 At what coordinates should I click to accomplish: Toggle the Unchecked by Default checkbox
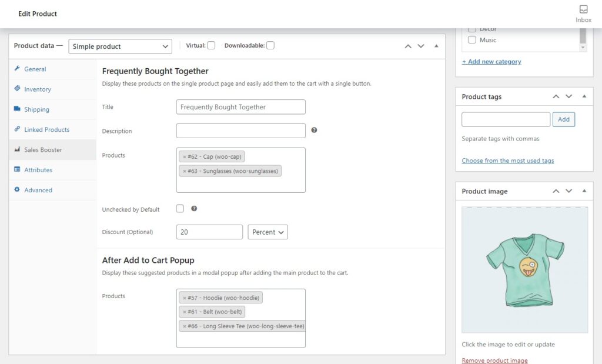[x=180, y=209]
